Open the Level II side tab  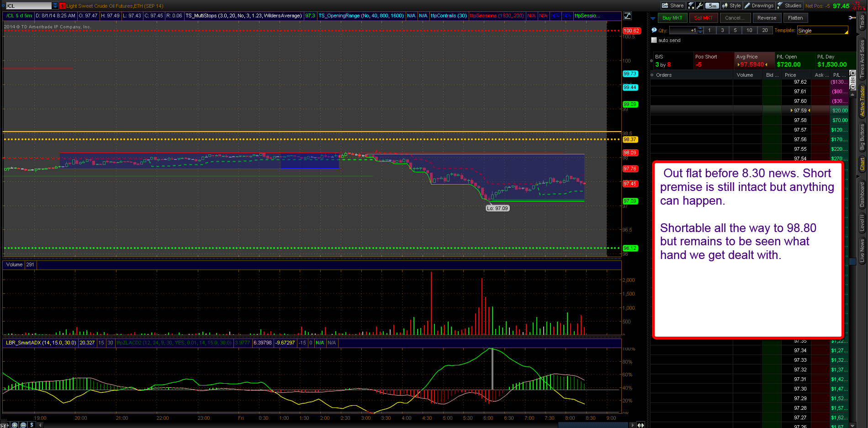[x=862, y=223]
